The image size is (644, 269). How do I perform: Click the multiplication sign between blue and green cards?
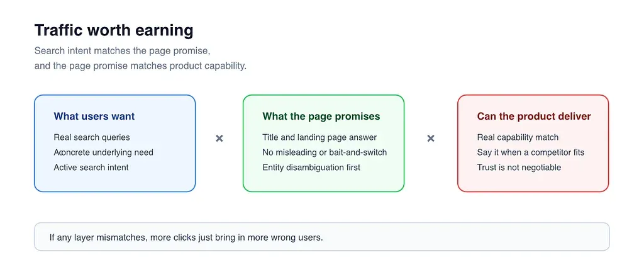[x=219, y=139]
